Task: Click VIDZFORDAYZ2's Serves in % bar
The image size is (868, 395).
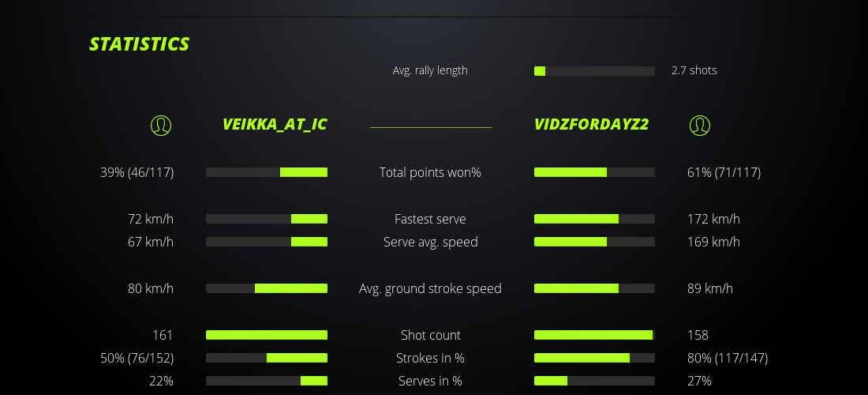Action: (x=594, y=381)
